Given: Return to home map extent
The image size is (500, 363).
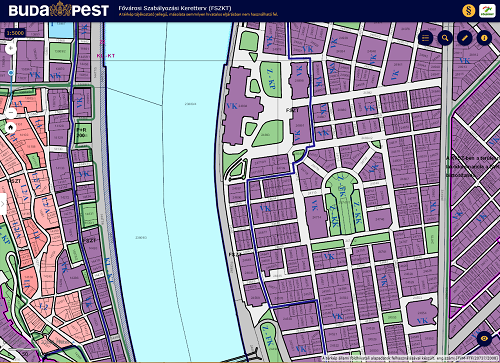Looking at the screenshot, I should (11, 128).
